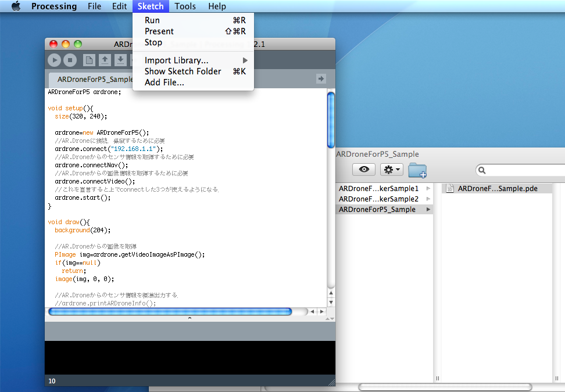
Task: Open the Apple menu
Action: [16, 6]
